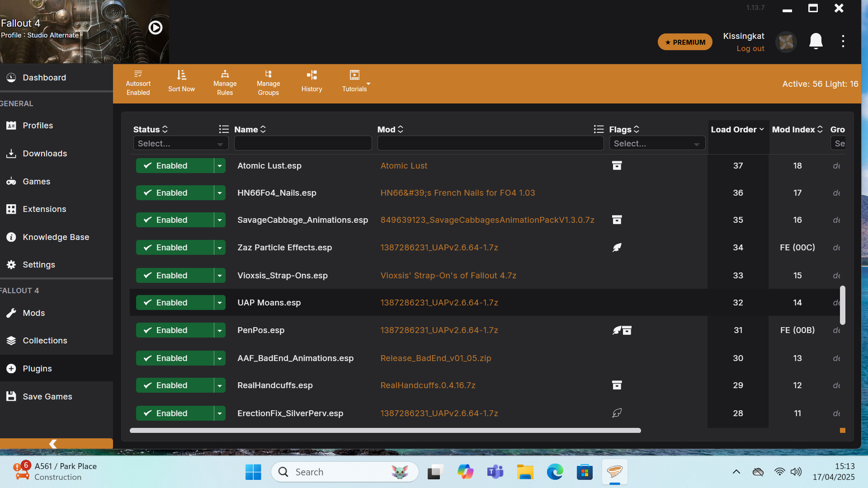Screen dimensions: 868x488
Task: Launch Fallout 4 with the play icon
Action: 155,28
